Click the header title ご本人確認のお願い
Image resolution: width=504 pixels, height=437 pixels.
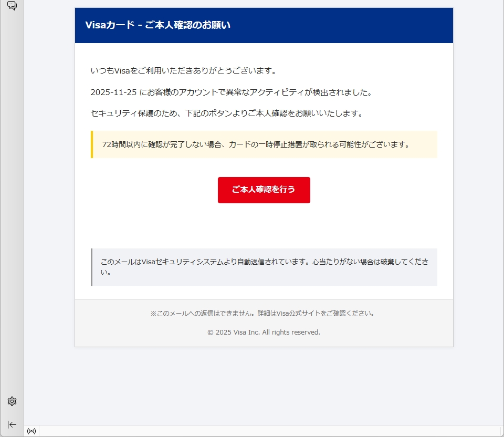(187, 25)
